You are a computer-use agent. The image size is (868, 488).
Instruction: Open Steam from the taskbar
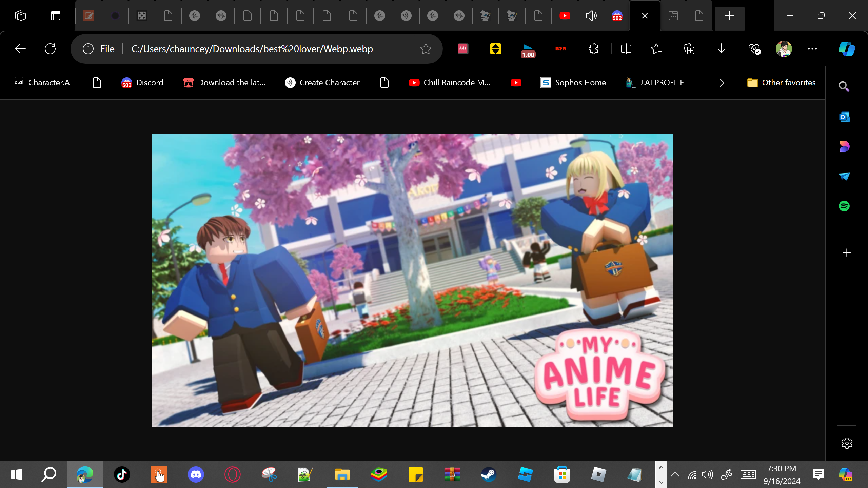[489, 474]
